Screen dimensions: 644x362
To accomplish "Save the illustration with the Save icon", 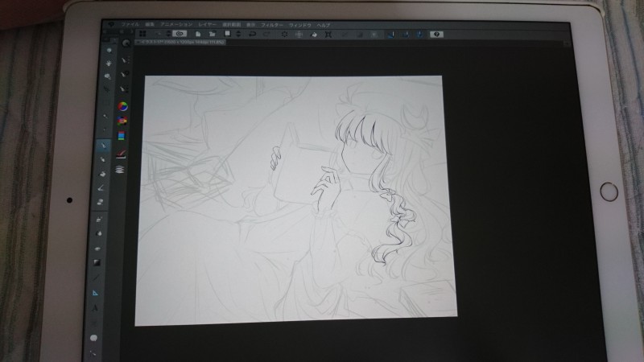I will [x=227, y=34].
